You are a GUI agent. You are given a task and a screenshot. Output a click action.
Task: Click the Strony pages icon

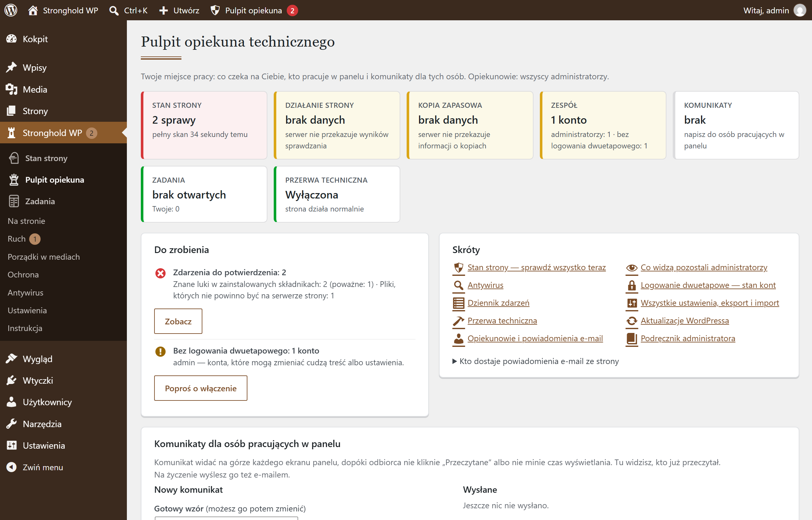[11, 111]
